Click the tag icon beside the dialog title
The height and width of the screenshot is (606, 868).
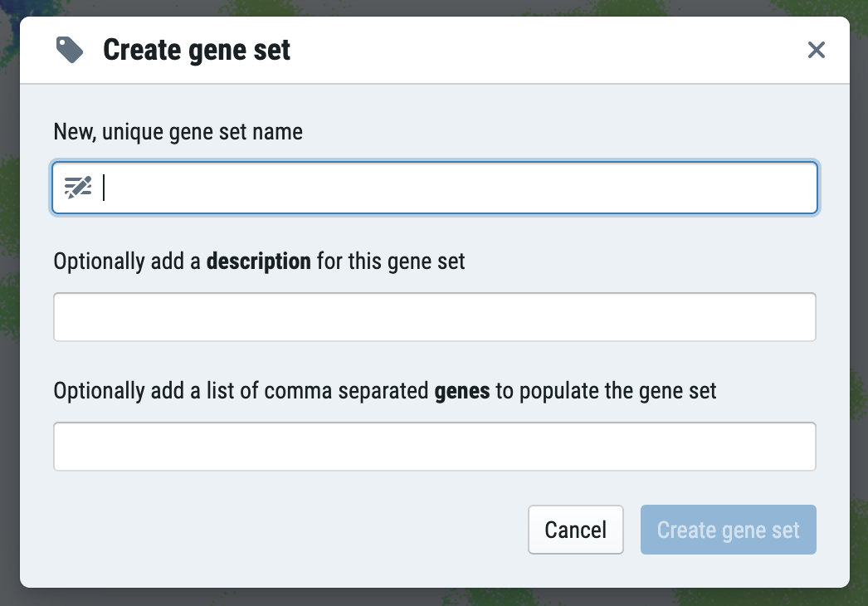pos(70,50)
